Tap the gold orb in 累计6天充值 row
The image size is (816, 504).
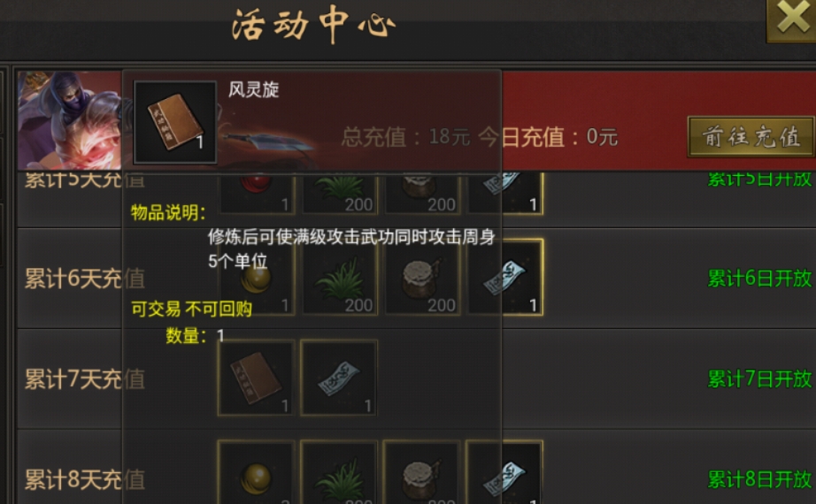pyautogui.click(x=257, y=278)
